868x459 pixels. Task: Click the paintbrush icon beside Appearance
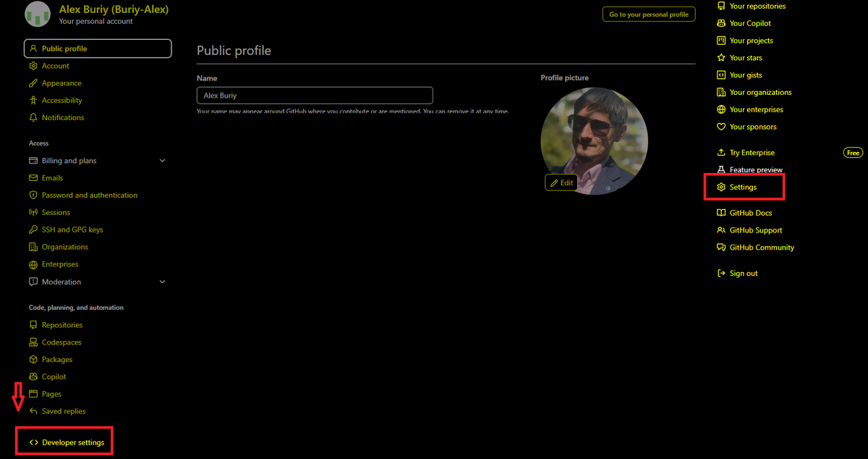pyautogui.click(x=33, y=83)
